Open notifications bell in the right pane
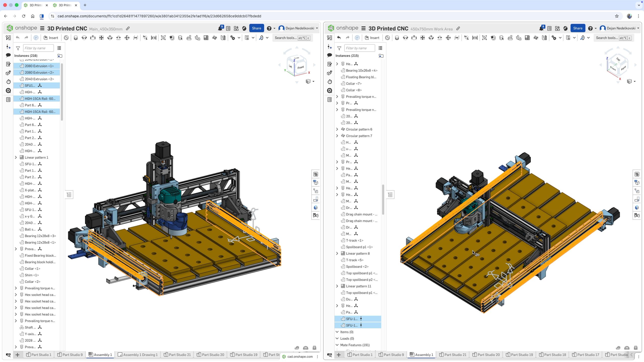 coord(541,28)
